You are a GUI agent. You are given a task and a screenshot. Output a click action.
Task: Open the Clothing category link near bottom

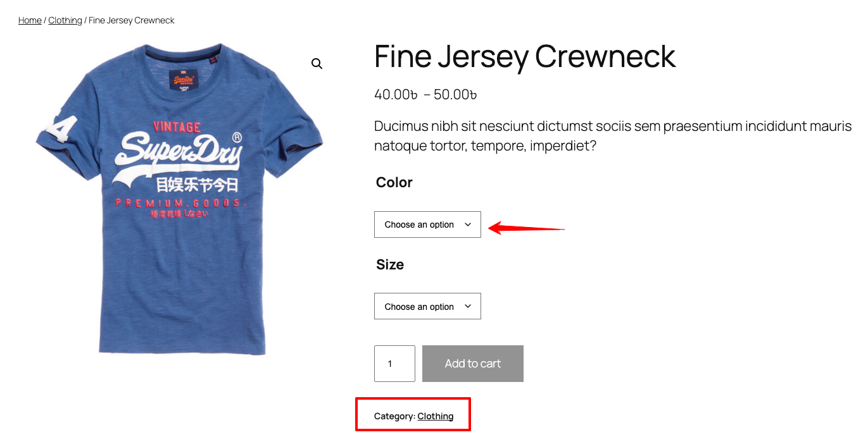coord(436,415)
